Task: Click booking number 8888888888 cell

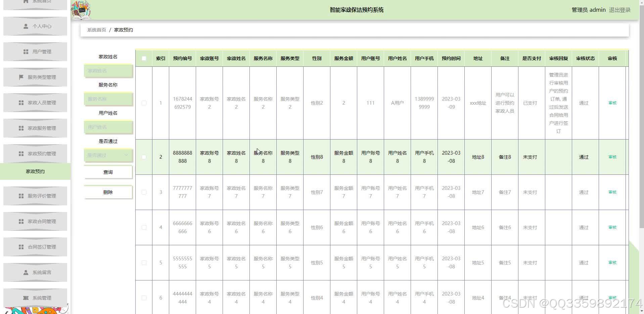Action: [x=183, y=157]
